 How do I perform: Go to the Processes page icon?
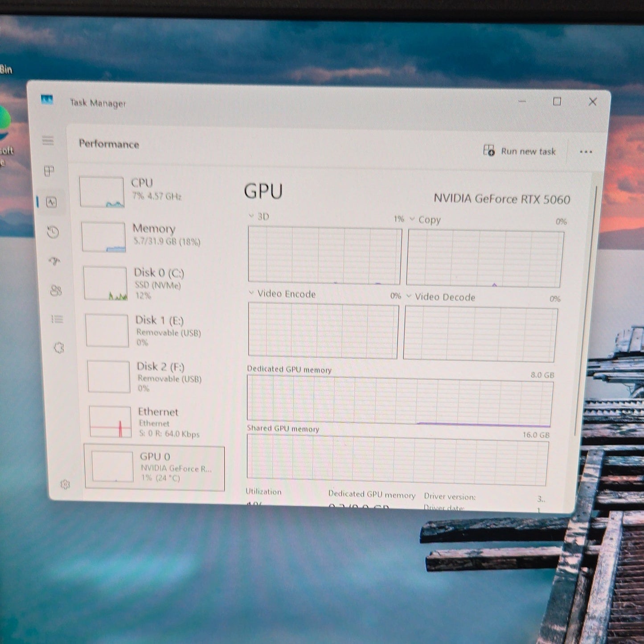[49, 171]
